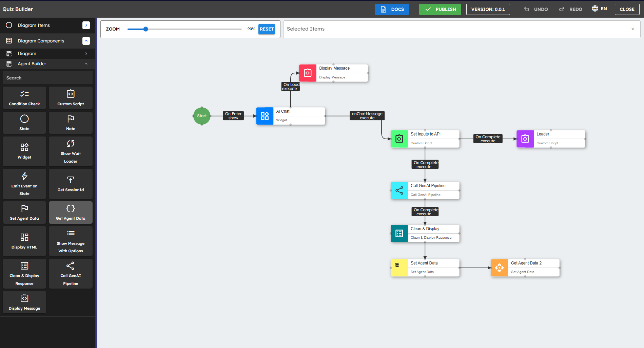Collapse the Agent Builder section
The width and height of the screenshot is (644, 348).
[86, 64]
